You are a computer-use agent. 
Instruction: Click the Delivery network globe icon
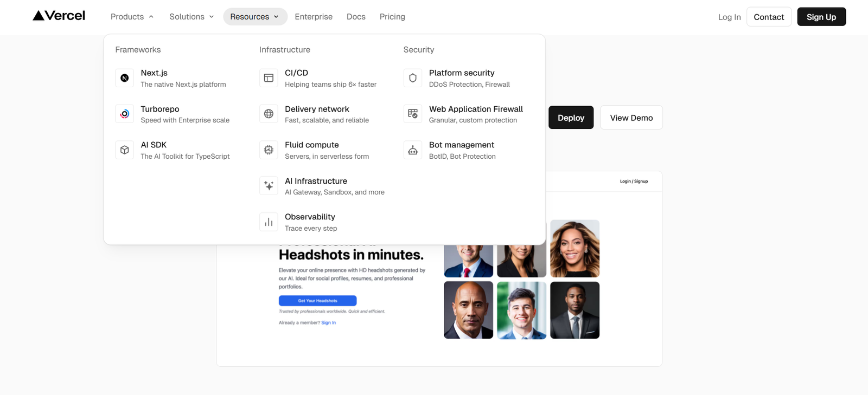269,114
